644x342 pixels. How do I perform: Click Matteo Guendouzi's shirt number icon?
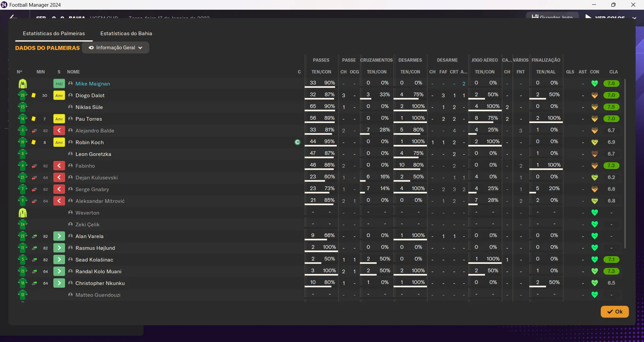(22, 295)
